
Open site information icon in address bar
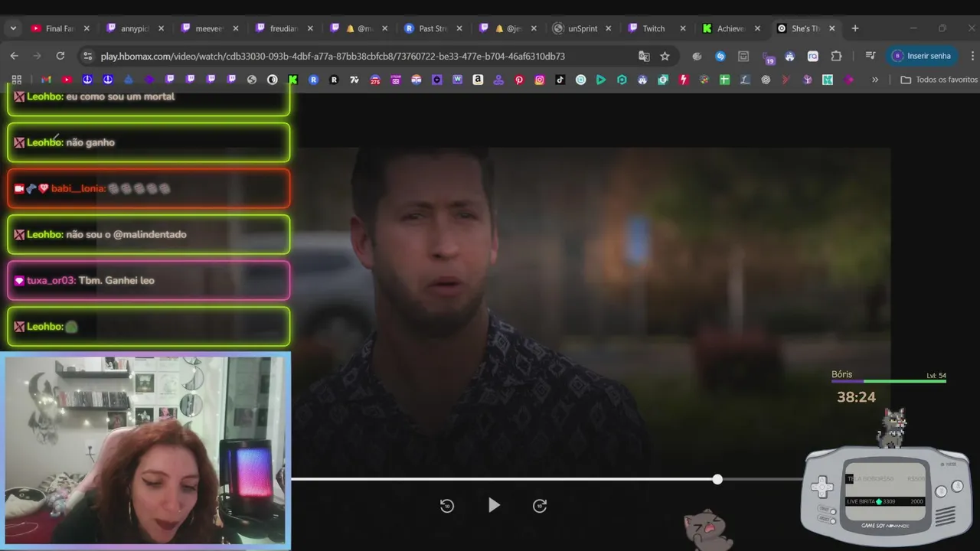coord(87,56)
